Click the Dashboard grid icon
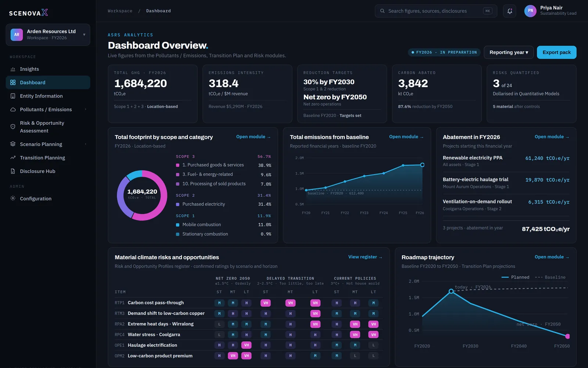 (13, 82)
